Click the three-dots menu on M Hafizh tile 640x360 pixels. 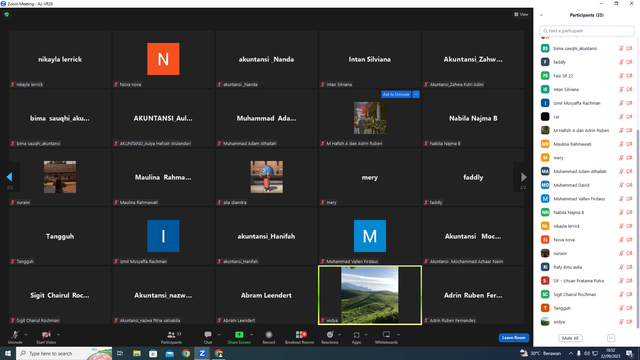pyautogui.click(x=416, y=94)
